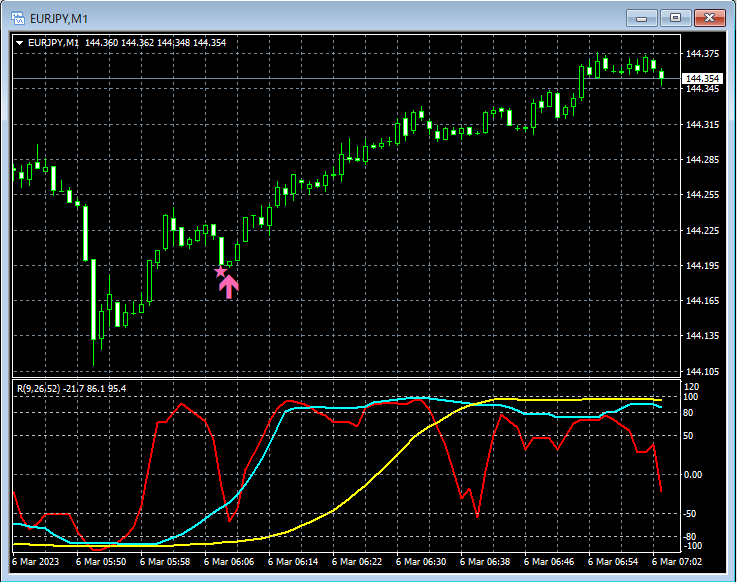
Task: Click the indicator scale value 120
Action: point(691,387)
